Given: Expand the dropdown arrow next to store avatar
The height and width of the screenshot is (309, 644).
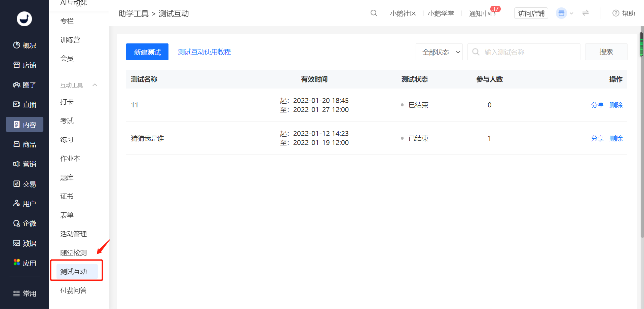Looking at the screenshot, I should (571, 13).
